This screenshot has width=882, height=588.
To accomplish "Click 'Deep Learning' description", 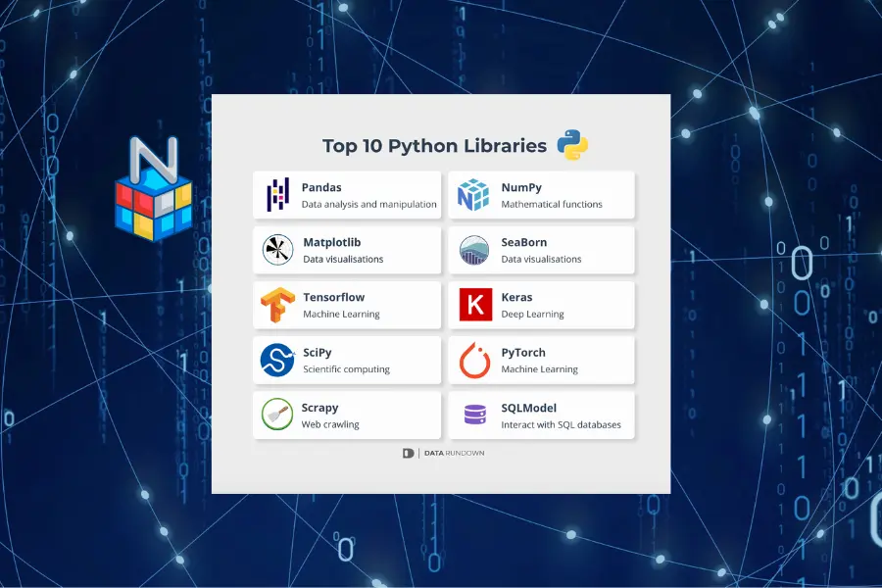I will pos(532,314).
